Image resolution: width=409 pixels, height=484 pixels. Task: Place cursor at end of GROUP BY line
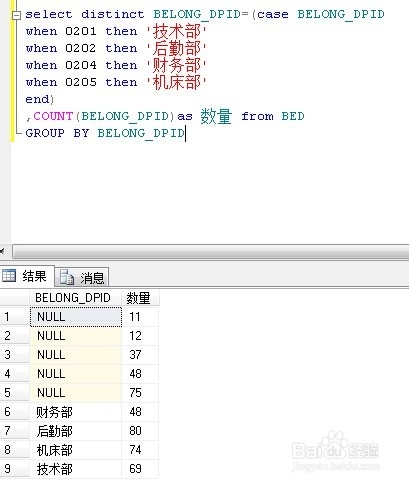(185, 133)
